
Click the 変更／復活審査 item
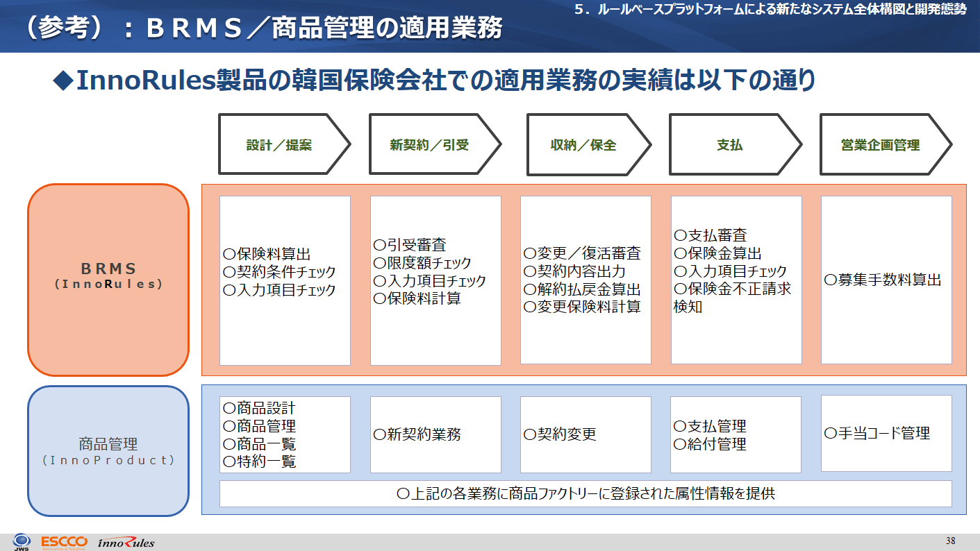tap(582, 253)
